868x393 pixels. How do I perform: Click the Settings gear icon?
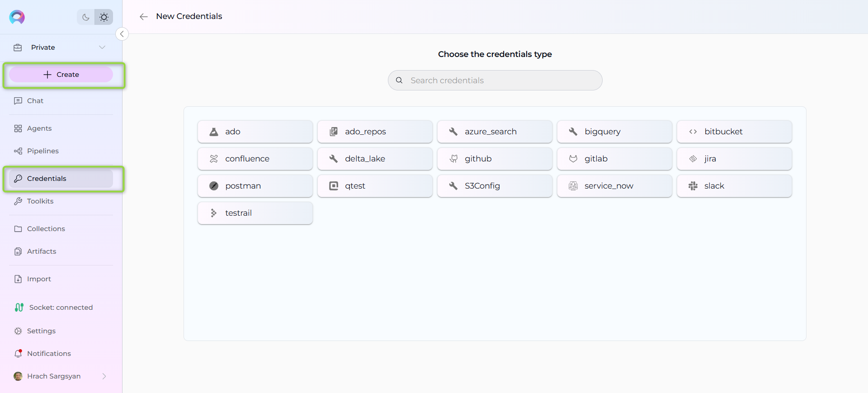tap(18, 331)
